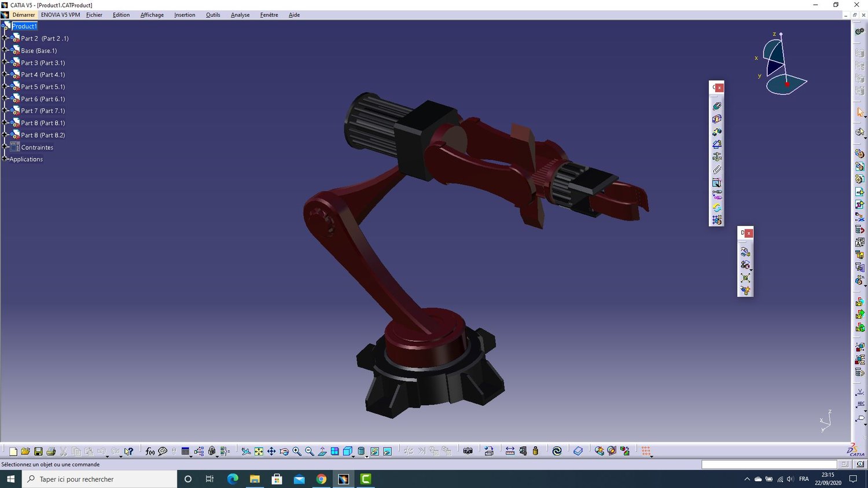Expand the Part 5 (Part 5.1) node
The height and width of the screenshot is (488, 868).
pos(5,87)
